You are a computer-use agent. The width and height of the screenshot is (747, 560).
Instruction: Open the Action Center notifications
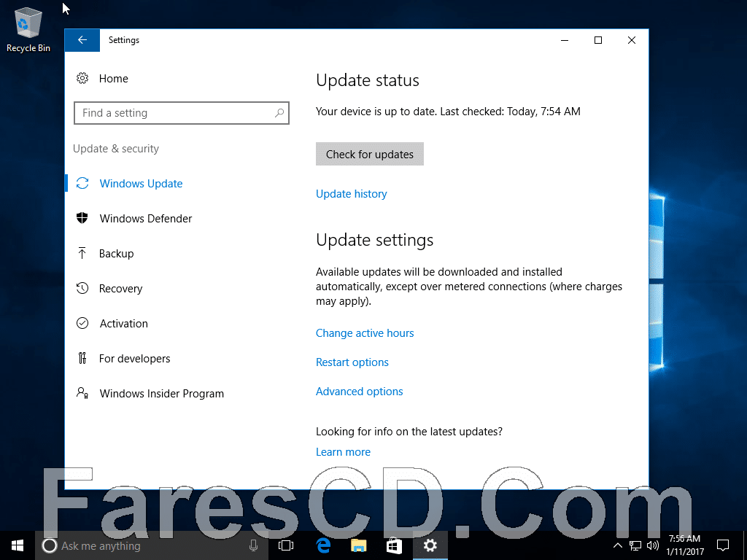point(723,545)
